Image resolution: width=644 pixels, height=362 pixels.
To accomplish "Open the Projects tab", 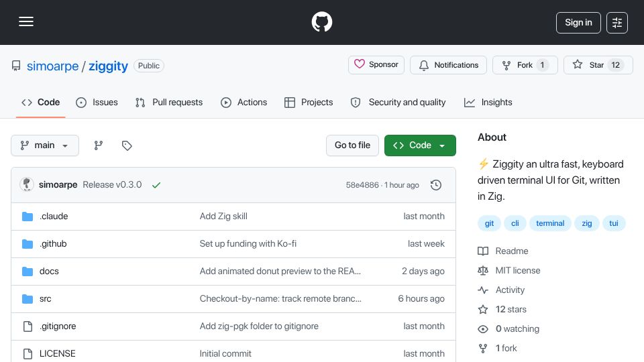I will coord(309,102).
